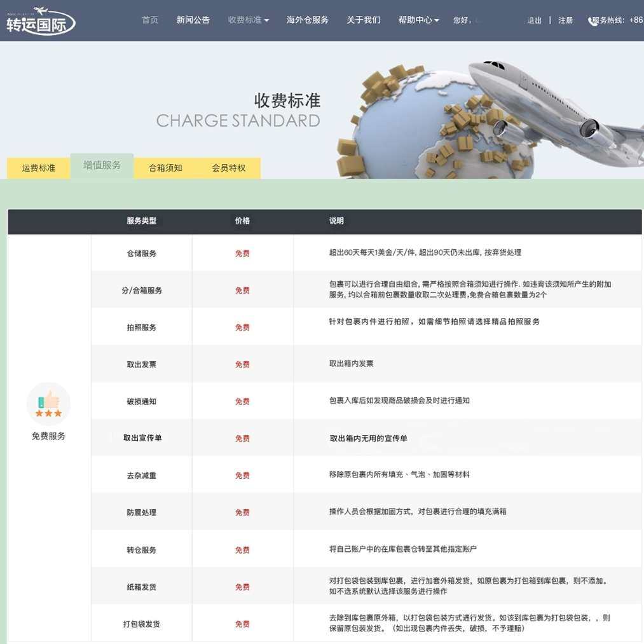Click the 取出发票 service row

tap(141, 364)
